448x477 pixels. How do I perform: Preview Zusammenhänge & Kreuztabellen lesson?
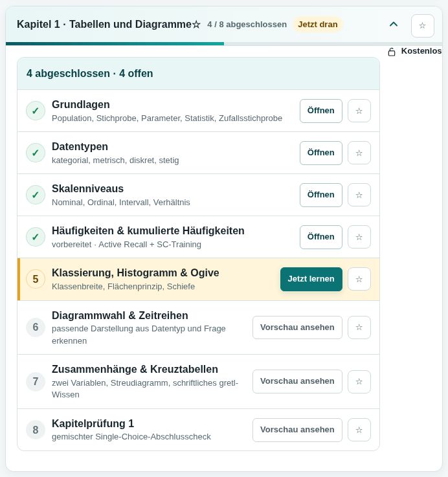point(297,381)
